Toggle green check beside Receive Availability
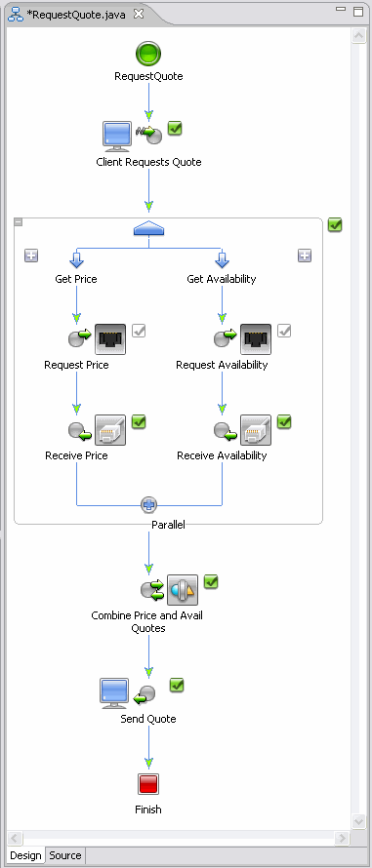Image resolution: width=372 pixels, height=868 pixels. (x=284, y=422)
